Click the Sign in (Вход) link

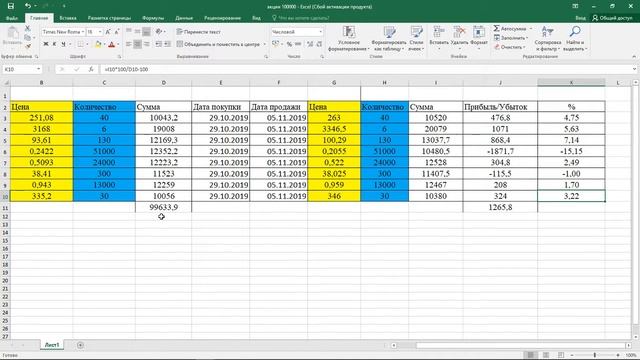tap(580, 18)
